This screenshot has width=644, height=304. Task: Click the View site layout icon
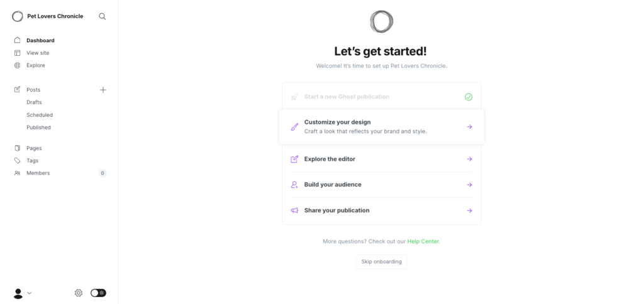tap(18, 53)
